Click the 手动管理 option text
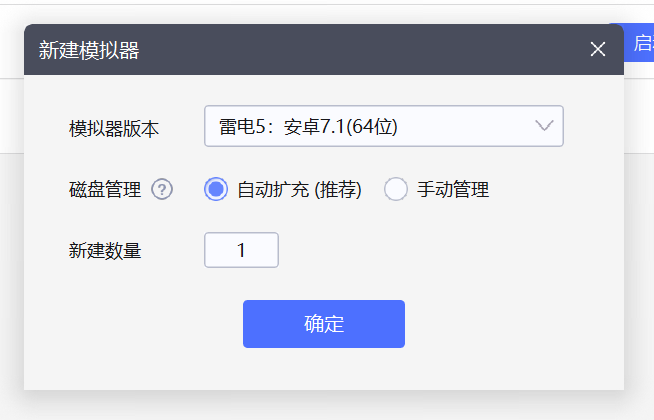Image resolution: width=654 pixels, height=420 pixels. coord(453,189)
